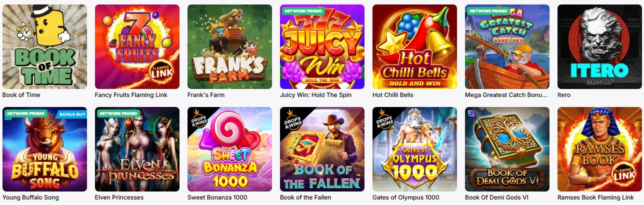Open the Ramses Book Flaming Link thumbnail

[599, 149]
